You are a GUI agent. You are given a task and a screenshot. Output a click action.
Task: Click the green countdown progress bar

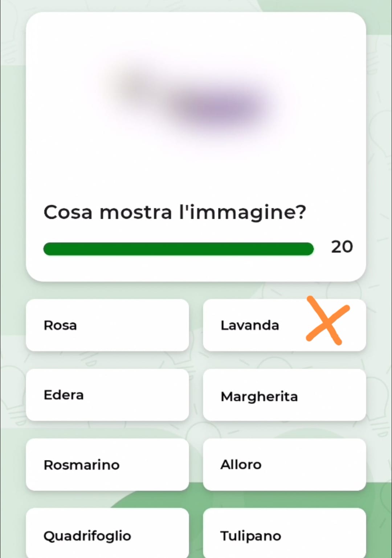click(178, 249)
